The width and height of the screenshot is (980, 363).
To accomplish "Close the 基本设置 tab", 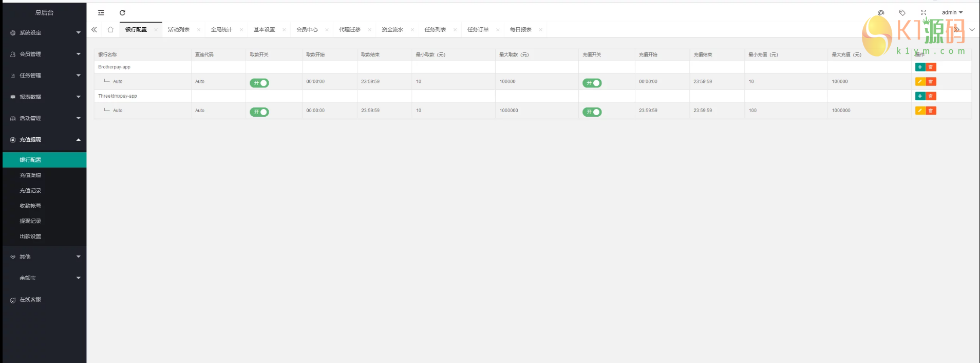I will 284,30.
